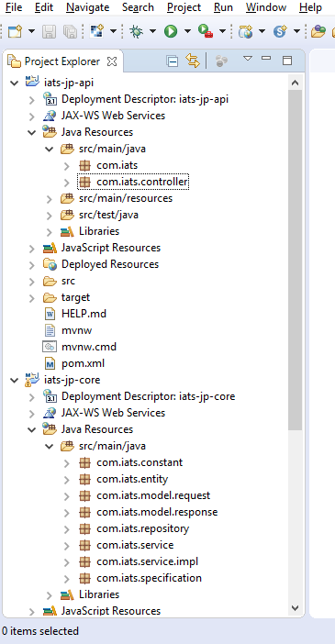Click the green Run button icon

point(170,31)
